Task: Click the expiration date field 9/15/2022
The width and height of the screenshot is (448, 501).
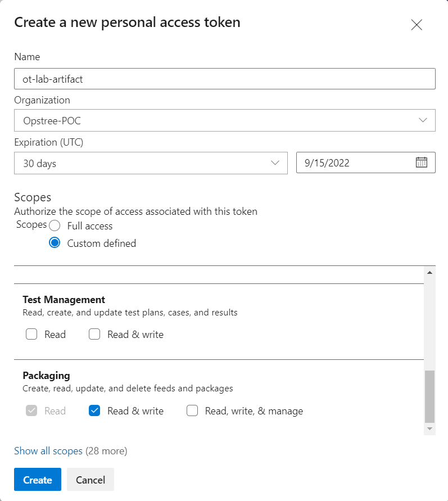Action: (x=354, y=163)
